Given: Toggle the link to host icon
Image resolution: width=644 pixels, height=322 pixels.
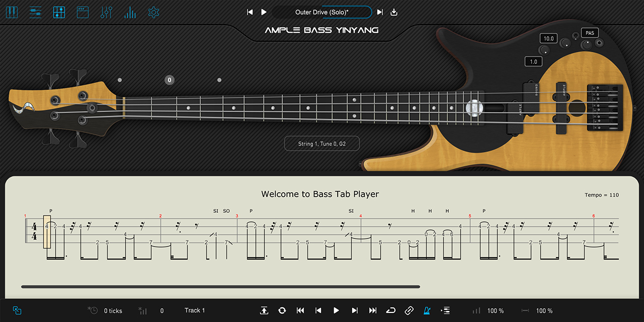Looking at the screenshot, I should coord(409,310).
